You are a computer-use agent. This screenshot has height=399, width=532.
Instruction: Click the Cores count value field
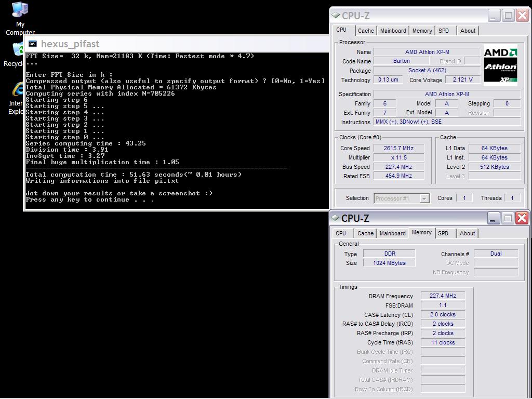[464, 198]
